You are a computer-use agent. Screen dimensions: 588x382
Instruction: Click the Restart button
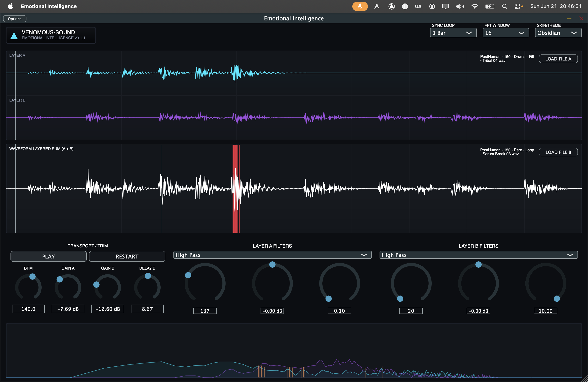click(127, 257)
